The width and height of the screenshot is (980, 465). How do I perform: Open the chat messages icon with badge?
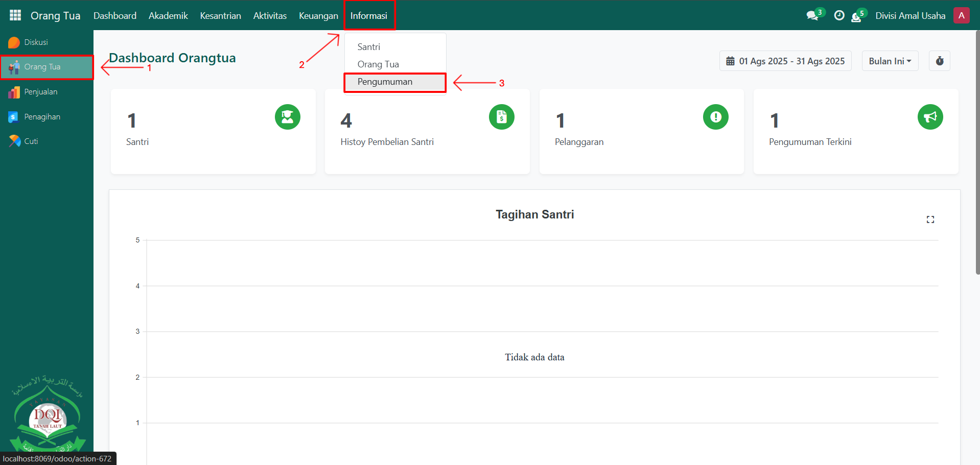pyautogui.click(x=812, y=16)
